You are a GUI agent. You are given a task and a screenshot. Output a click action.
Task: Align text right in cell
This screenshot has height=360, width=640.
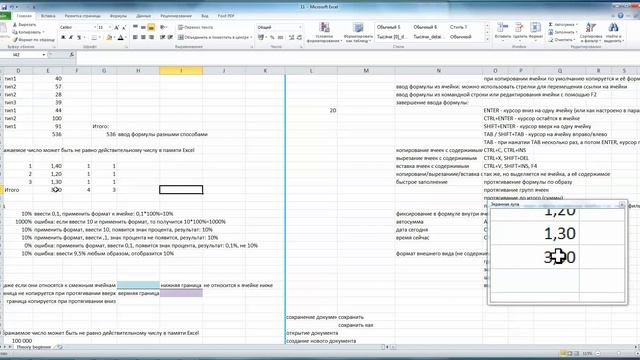151,37
